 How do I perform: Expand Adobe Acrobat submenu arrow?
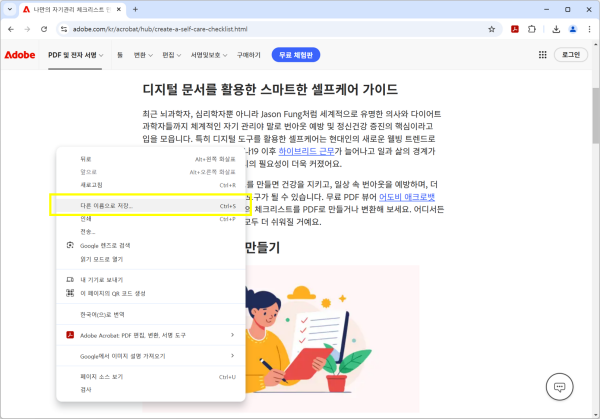coord(232,335)
